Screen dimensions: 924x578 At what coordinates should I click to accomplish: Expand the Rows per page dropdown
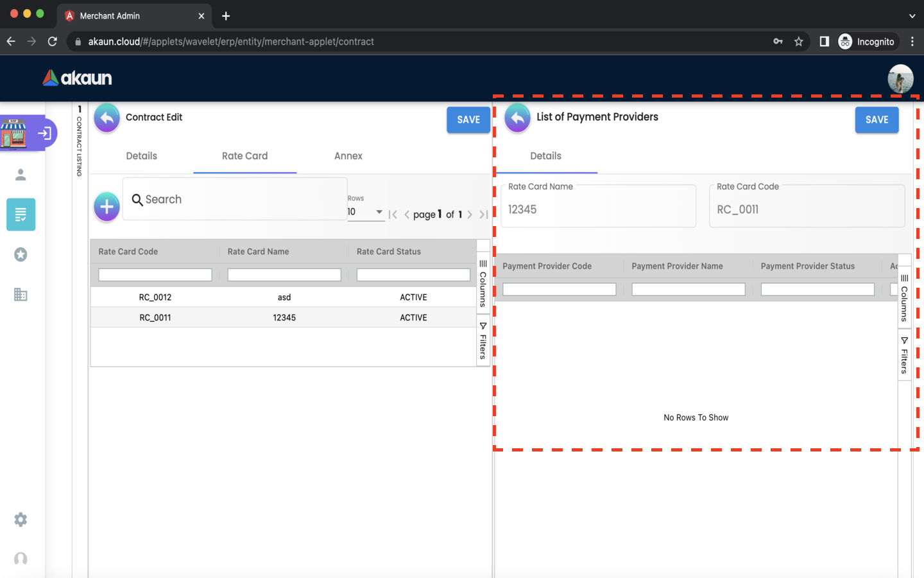pos(366,212)
